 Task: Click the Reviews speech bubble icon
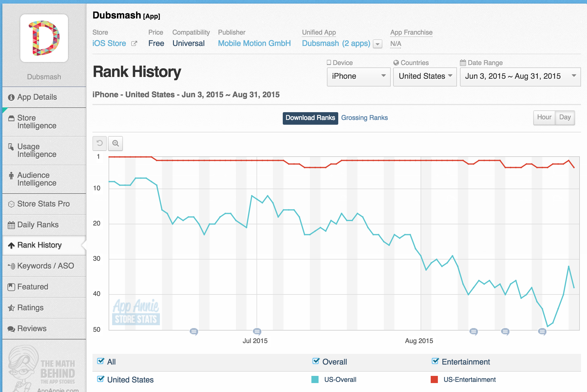pos(11,329)
